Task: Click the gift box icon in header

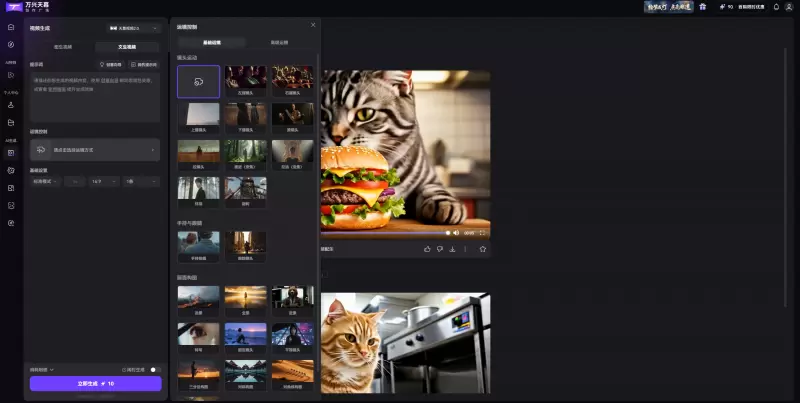Action: pyautogui.click(x=702, y=6)
